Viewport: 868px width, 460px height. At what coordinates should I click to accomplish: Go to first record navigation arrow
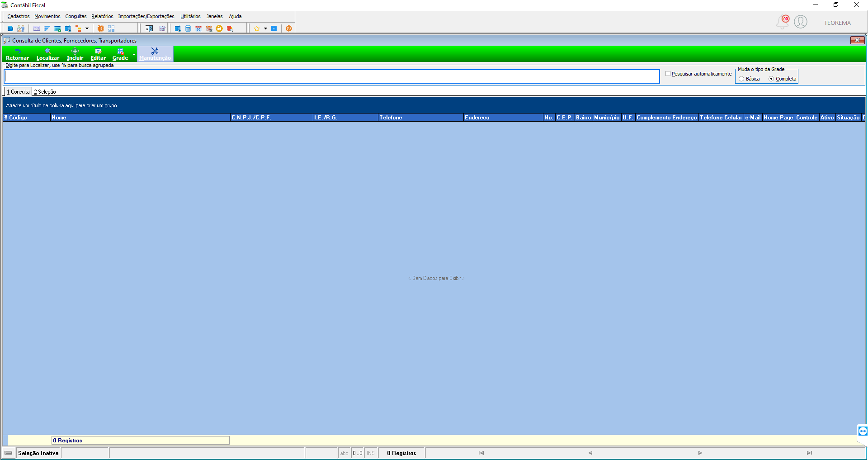[x=481, y=453]
